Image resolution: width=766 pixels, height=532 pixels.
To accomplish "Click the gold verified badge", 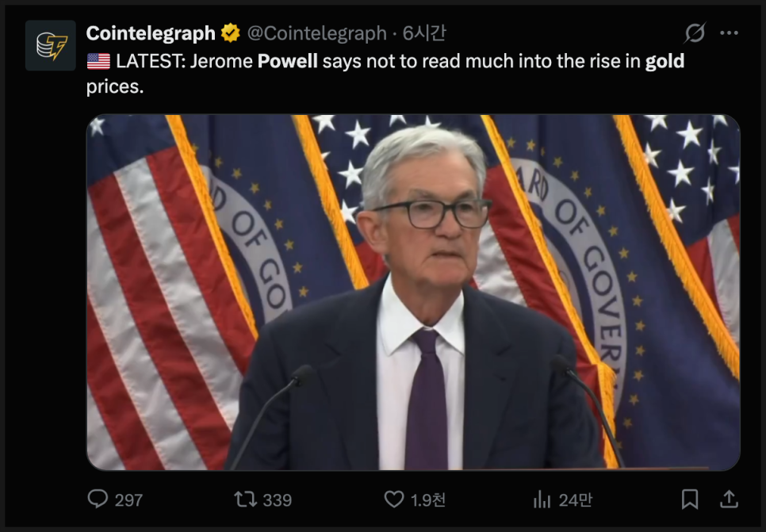I will click(x=230, y=33).
